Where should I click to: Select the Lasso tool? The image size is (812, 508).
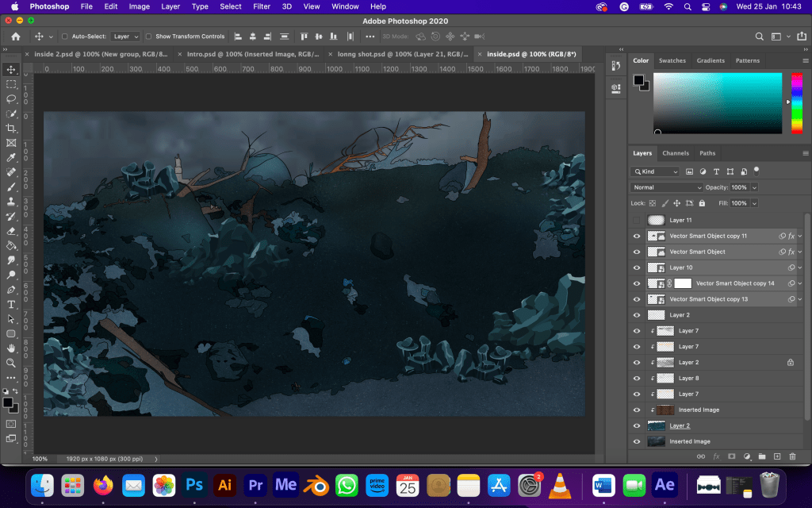[11, 99]
